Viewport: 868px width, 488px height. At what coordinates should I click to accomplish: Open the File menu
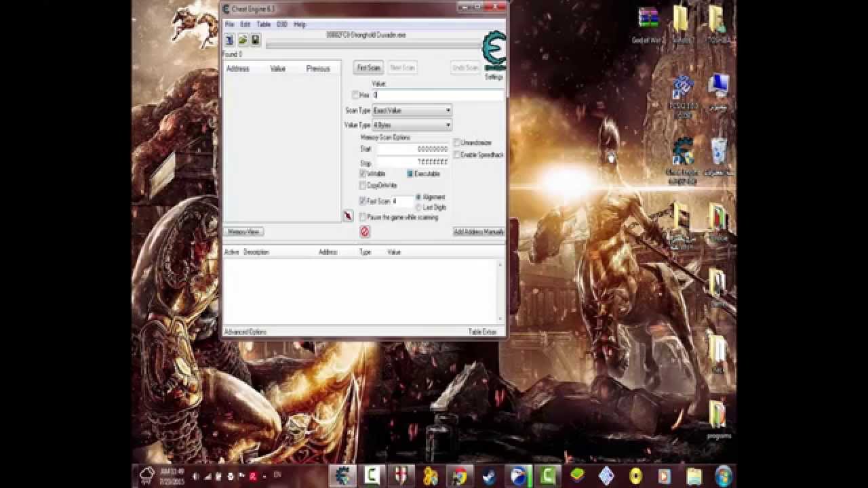[x=230, y=24]
